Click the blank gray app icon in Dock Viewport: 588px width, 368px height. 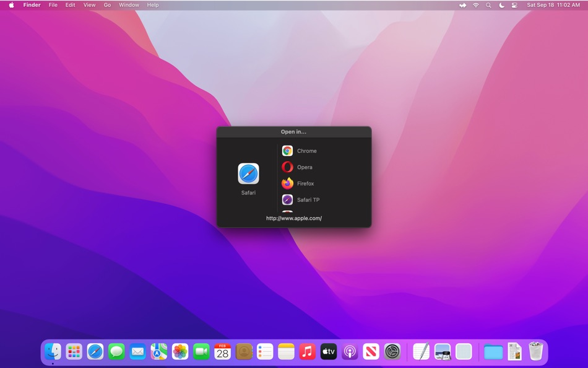pyautogui.click(x=464, y=352)
